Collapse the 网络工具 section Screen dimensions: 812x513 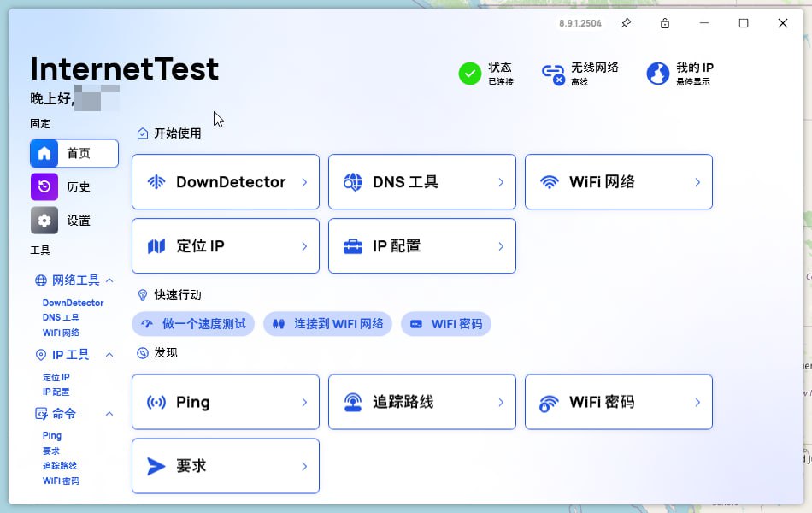[109, 280]
